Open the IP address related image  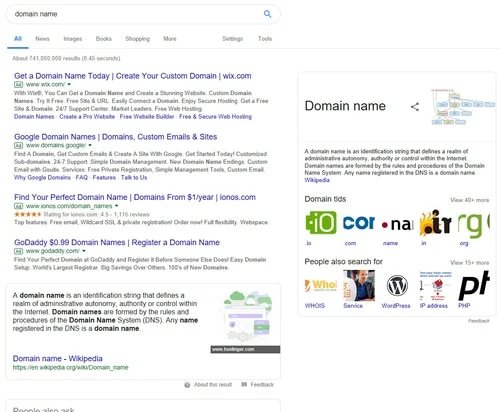pos(435,285)
